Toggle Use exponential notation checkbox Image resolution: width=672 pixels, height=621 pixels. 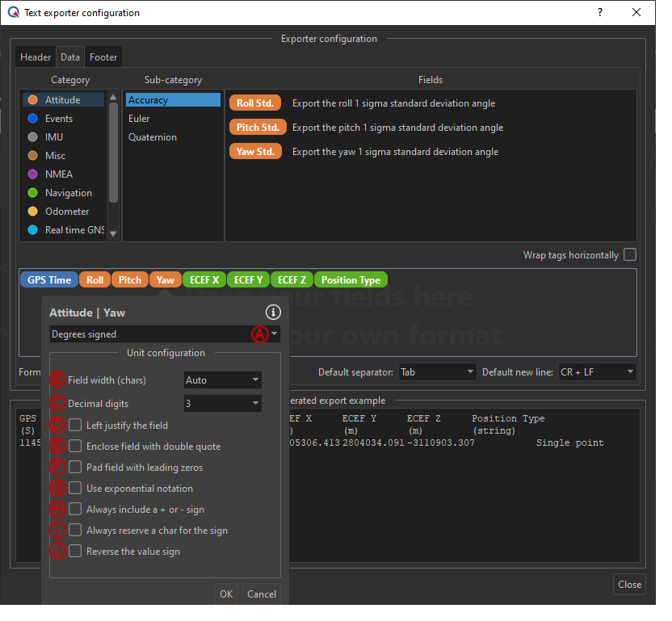click(75, 489)
